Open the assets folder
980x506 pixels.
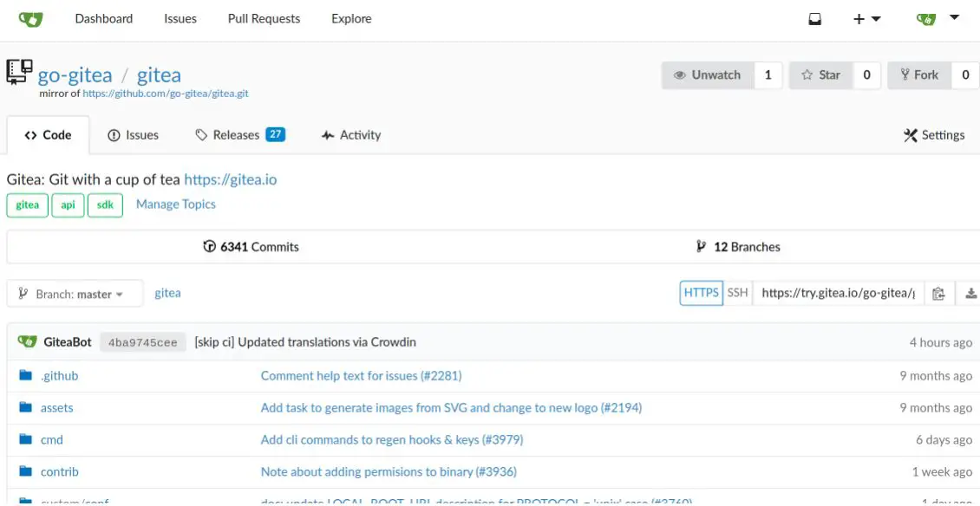point(57,407)
